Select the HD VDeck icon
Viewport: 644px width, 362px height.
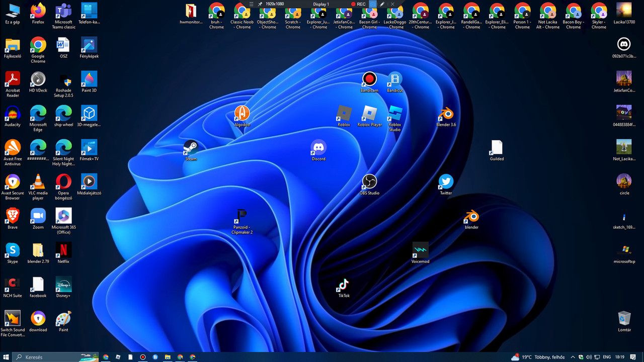(38, 82)
